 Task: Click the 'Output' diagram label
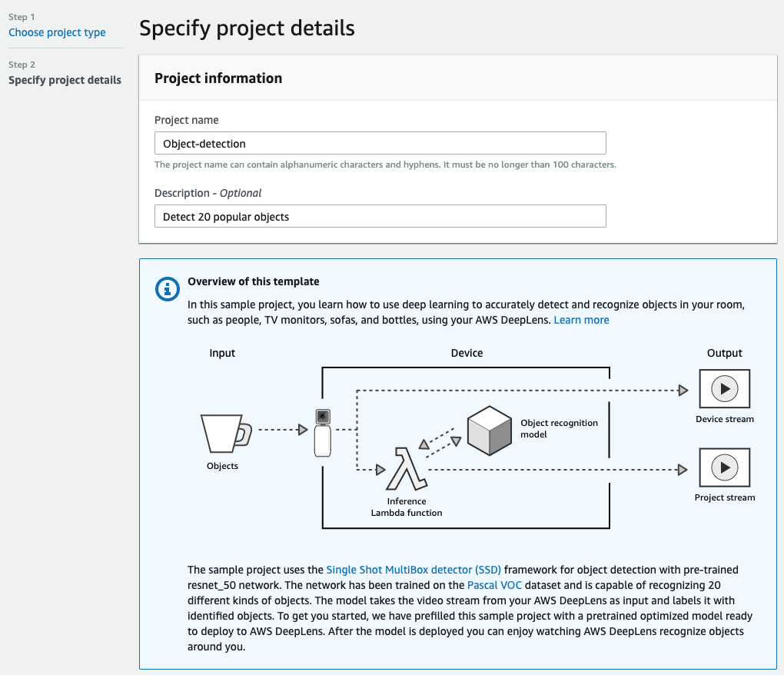tap(725, 353)
